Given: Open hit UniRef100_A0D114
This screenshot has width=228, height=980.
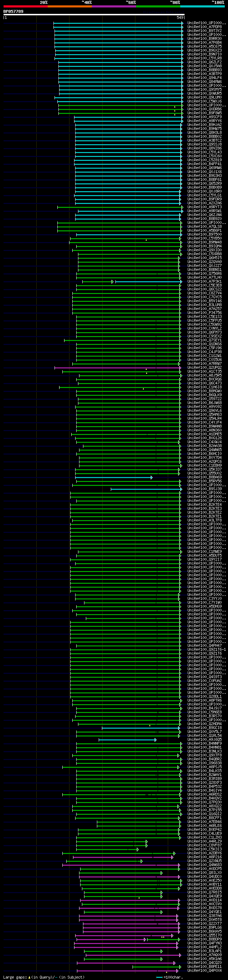Looking at the screenshot, I should pyautogui.click(x=204, y=900).
